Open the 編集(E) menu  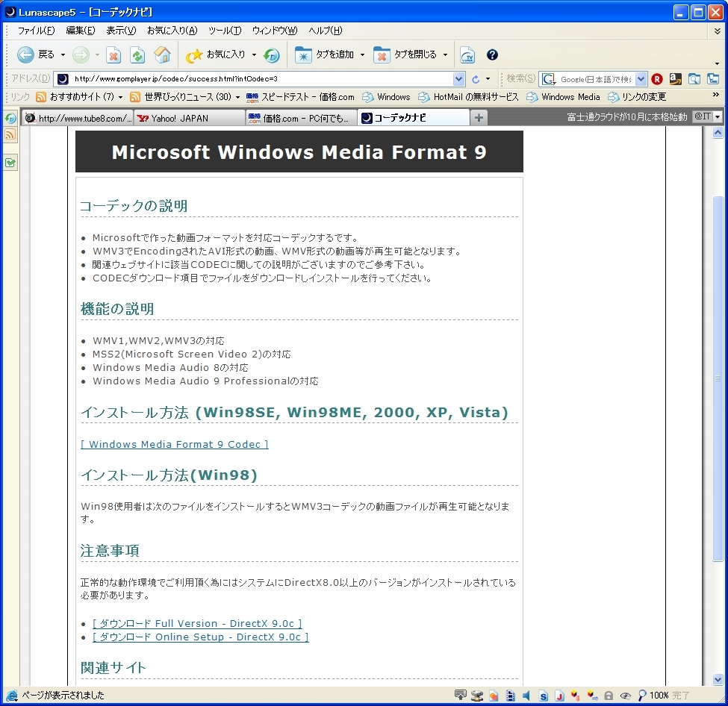(81, 31)
